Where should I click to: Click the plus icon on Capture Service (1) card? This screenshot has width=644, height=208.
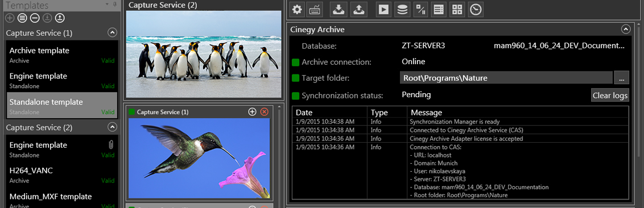point(252,112)
